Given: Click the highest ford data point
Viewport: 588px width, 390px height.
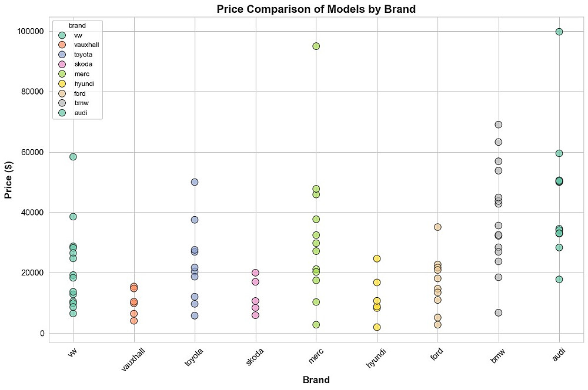Looking at the screenshot, I should point(437,227).
